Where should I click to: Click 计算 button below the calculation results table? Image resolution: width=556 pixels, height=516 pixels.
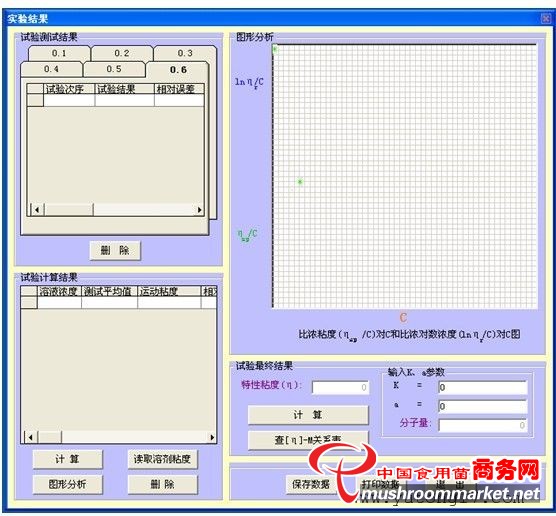pos(67,459)
